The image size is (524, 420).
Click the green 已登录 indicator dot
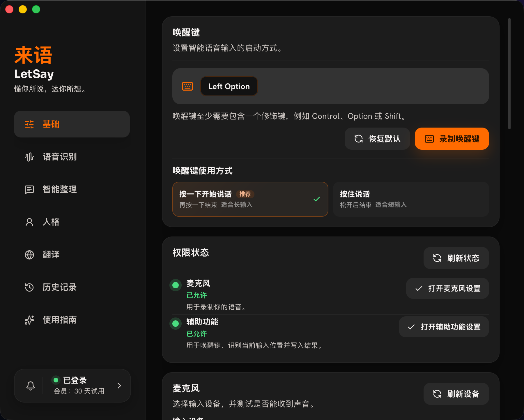point(56,380)
